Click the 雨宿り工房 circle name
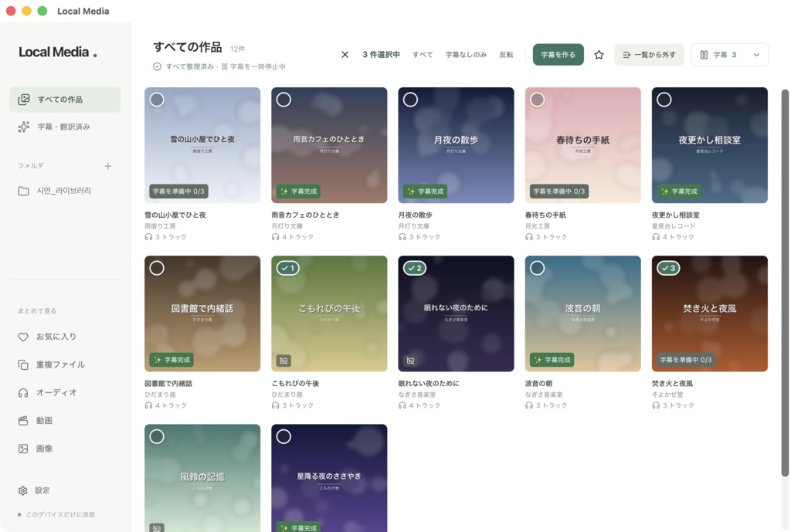Viewport: 791px width, 532px height. (160, 226)
